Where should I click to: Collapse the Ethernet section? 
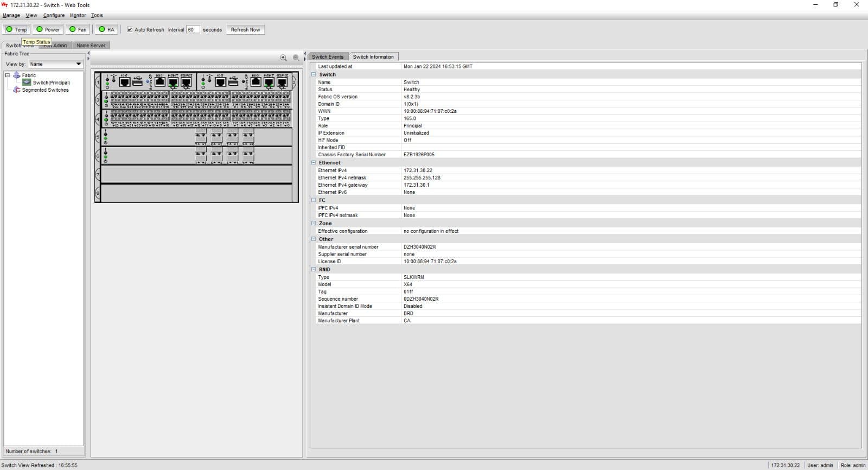pyautogui.click(x=314, y=162)
